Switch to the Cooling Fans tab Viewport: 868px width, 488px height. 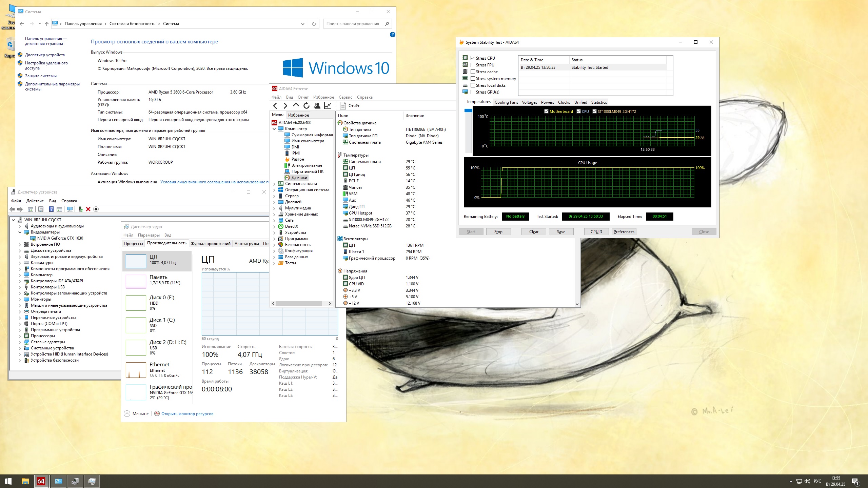(x=506, y=102)
